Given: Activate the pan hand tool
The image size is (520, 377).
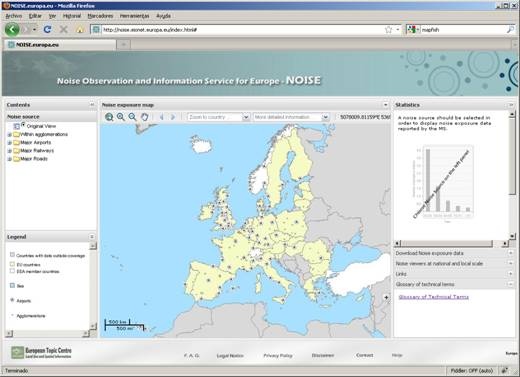Looking at the screenshot, I should [144, 117].
